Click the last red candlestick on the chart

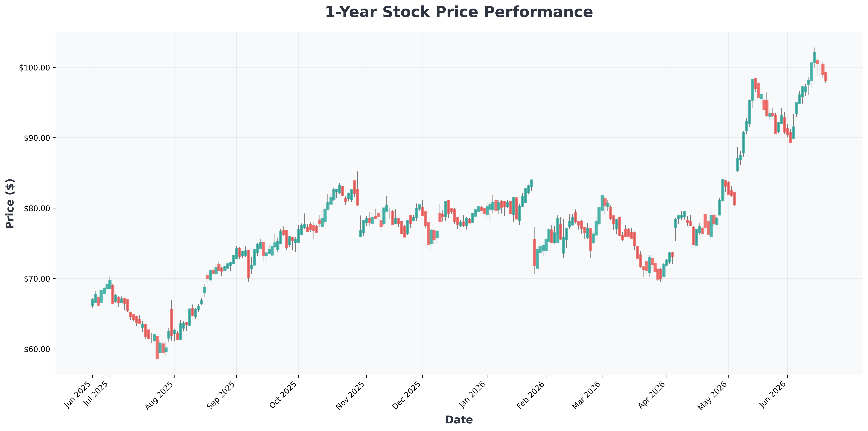tap(826, 76)
